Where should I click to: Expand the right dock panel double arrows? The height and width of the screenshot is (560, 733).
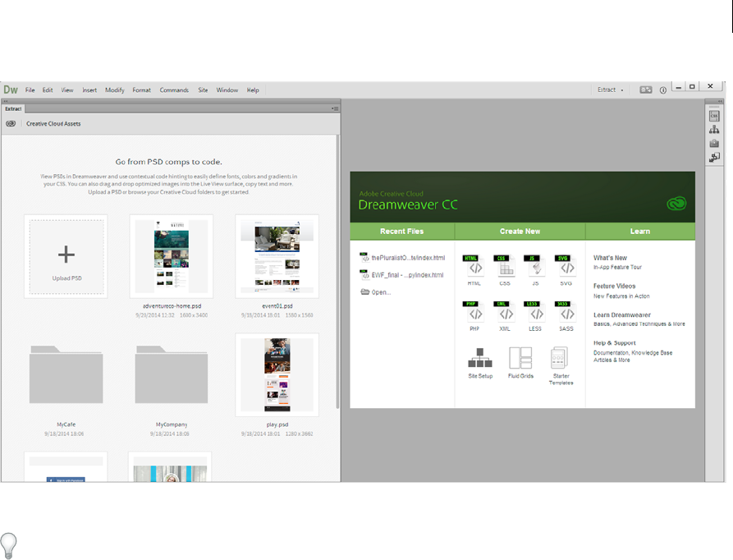click(722, 101)
